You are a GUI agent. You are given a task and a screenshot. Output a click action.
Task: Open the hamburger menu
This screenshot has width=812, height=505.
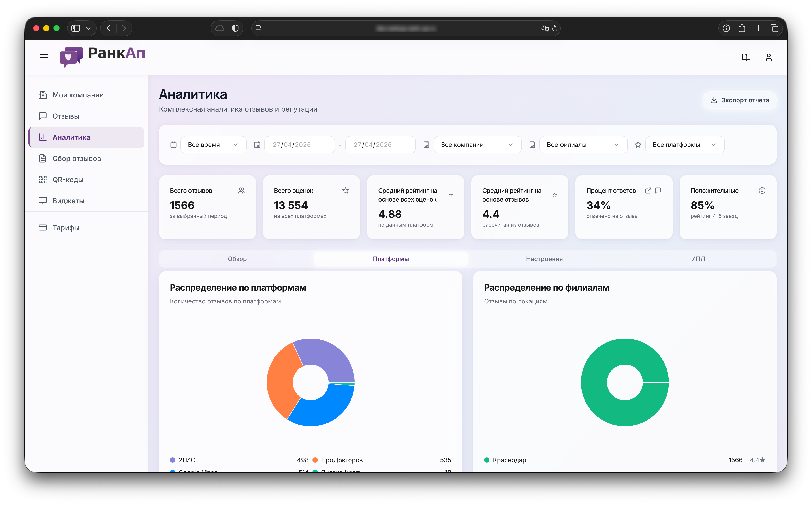(x=44, y=58)
